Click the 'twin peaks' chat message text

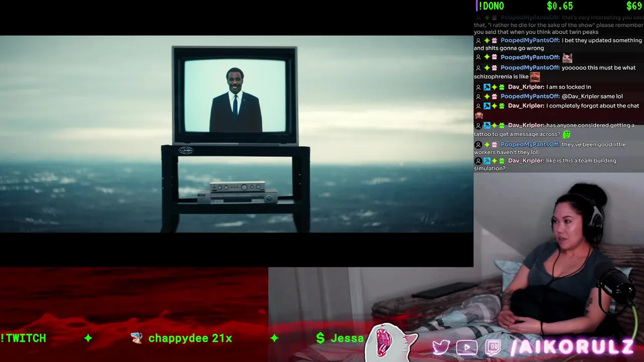click(558, 25)
